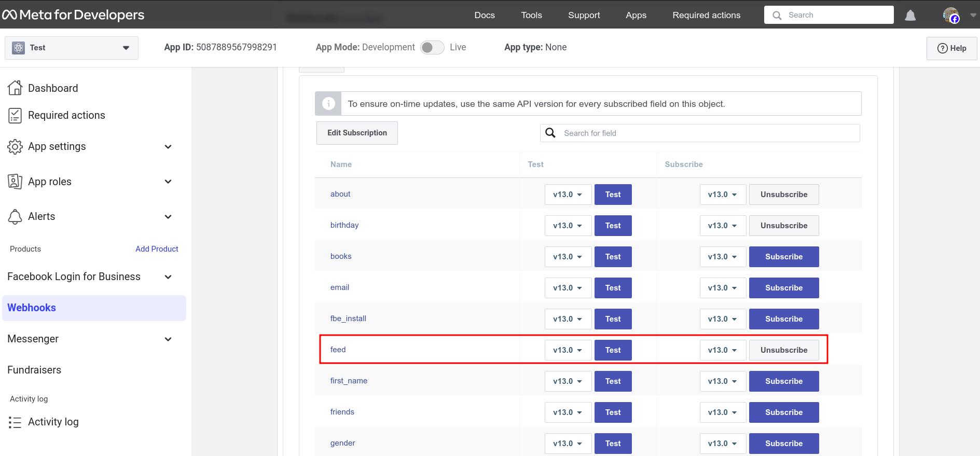Open the Test app selector dropdown
This screenshot has width=980, height=456.
[72, 48]
